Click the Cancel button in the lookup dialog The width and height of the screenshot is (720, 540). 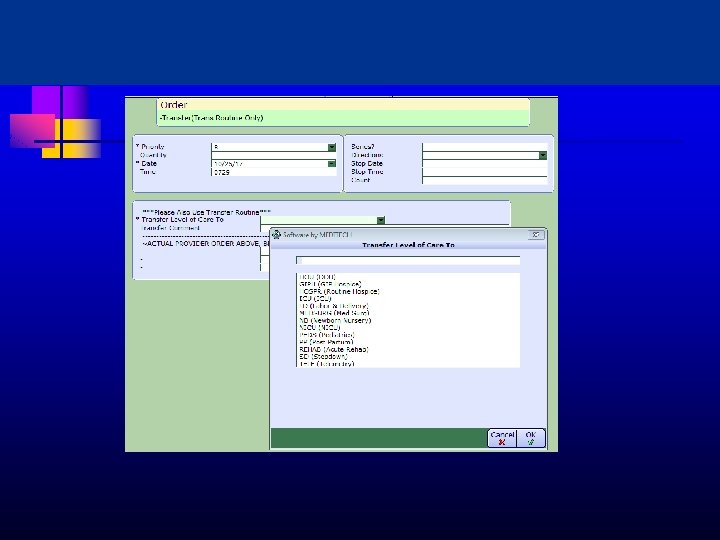[502, 438]
